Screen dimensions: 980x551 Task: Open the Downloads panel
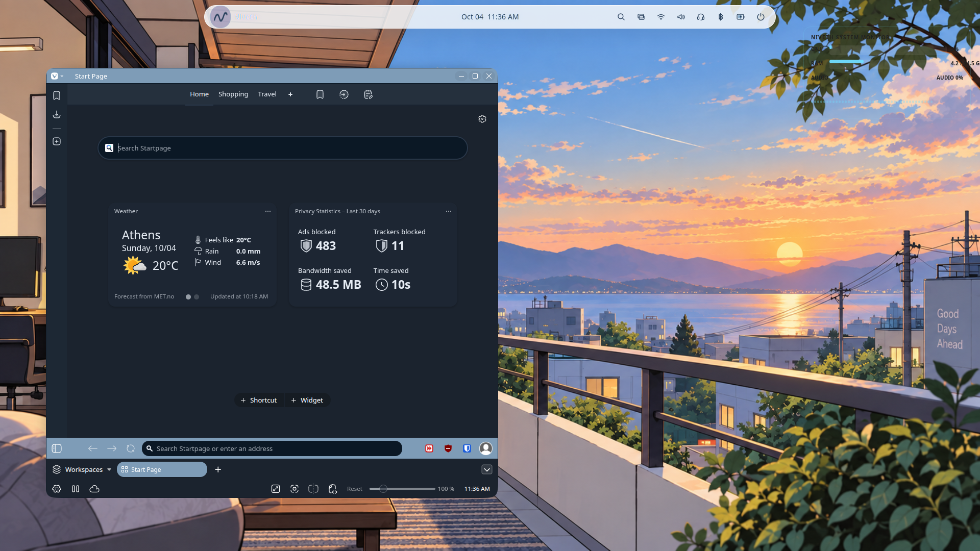57,114
